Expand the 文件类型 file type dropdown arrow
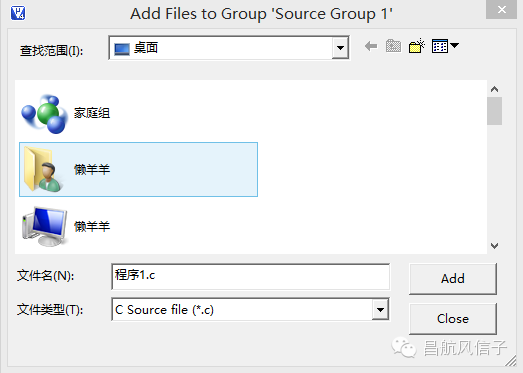Screen dimensions: 523x373 (380, 310)
